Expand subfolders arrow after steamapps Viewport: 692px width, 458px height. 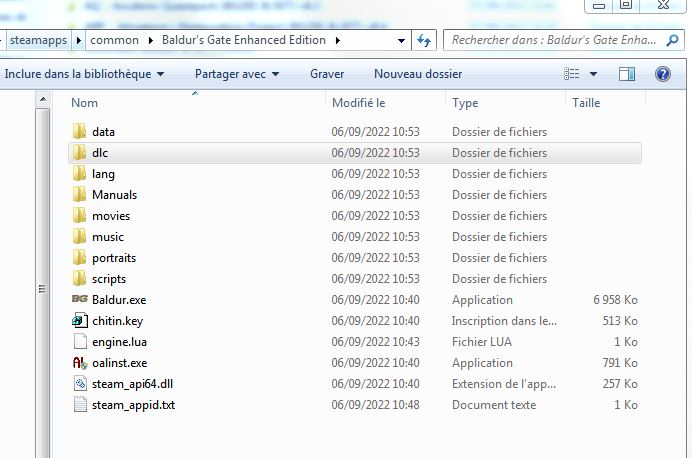click(x=79, y=41)
